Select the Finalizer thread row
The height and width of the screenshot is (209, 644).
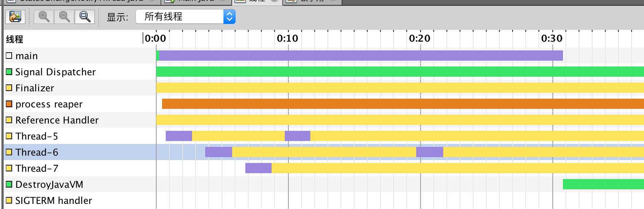tap(35, 88)
